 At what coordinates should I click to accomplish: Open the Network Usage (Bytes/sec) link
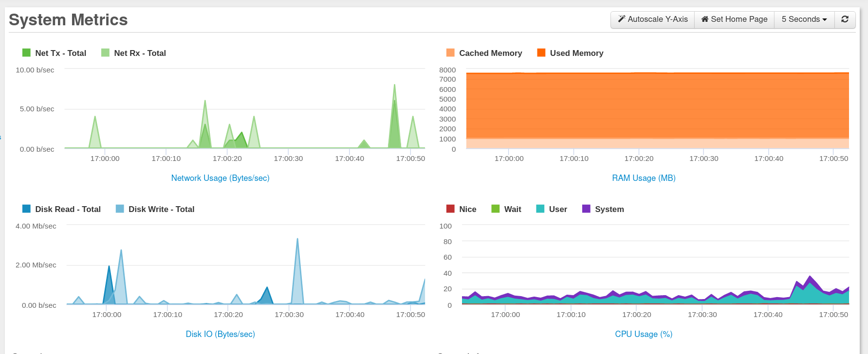tap(220, 178)
